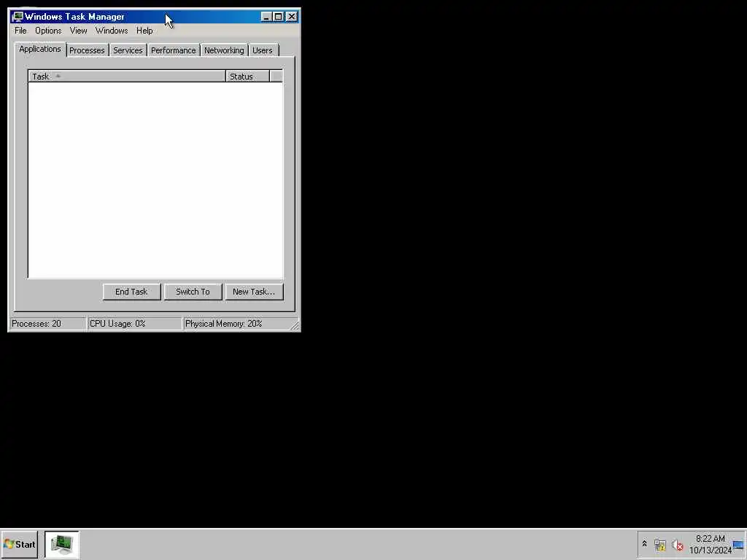Open the Options menu

(48, 31)
